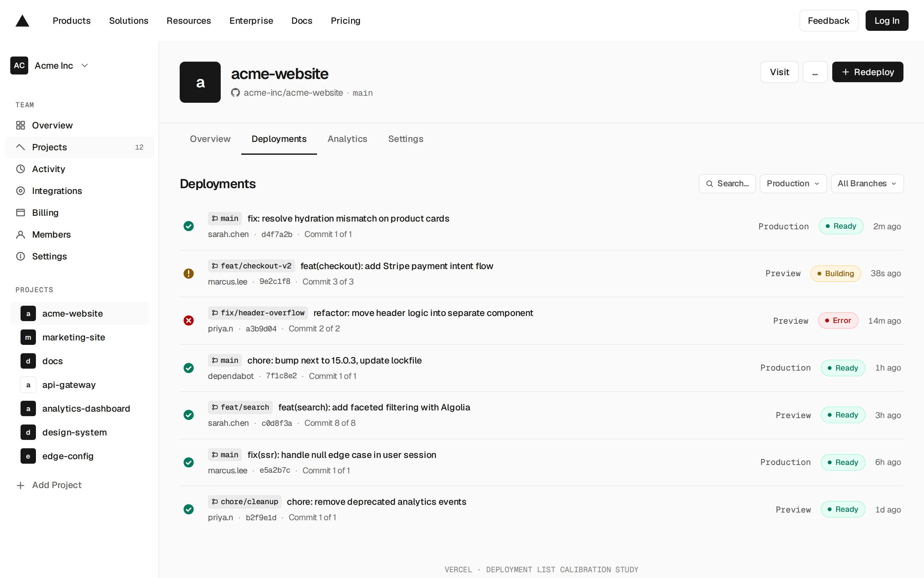Open the Production environment filter dropdown
The height and width of the screenshot is (578, 924).
pos(793,183)
